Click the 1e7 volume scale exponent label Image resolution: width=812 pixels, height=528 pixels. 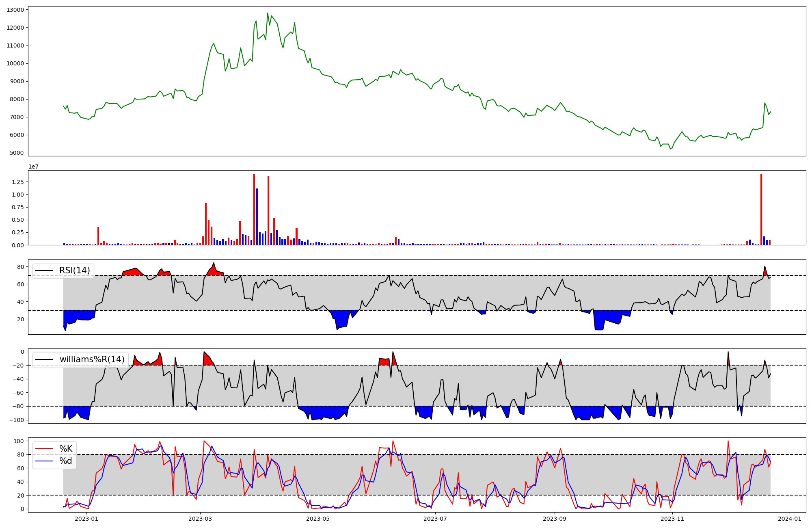pos(33,167)
